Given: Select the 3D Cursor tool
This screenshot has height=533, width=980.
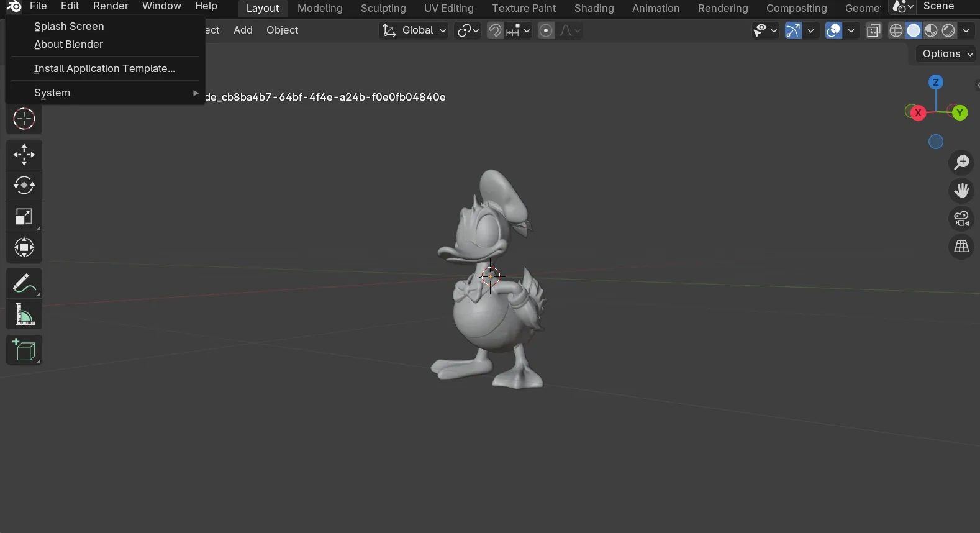Looking at the screenshot, I should tap(24, 119).
